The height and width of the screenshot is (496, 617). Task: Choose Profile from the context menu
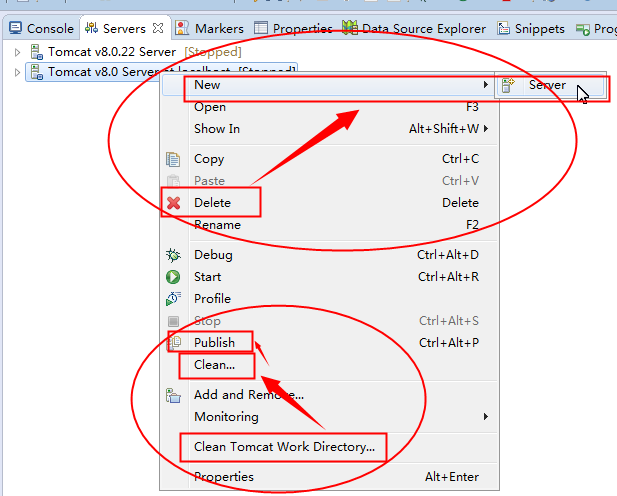(330, 299)
